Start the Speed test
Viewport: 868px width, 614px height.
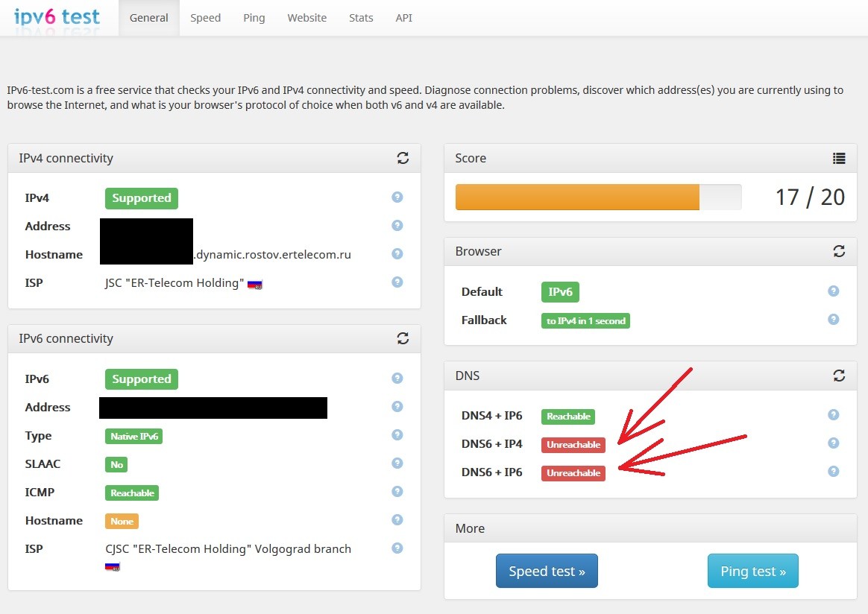[x=547, y=571]
